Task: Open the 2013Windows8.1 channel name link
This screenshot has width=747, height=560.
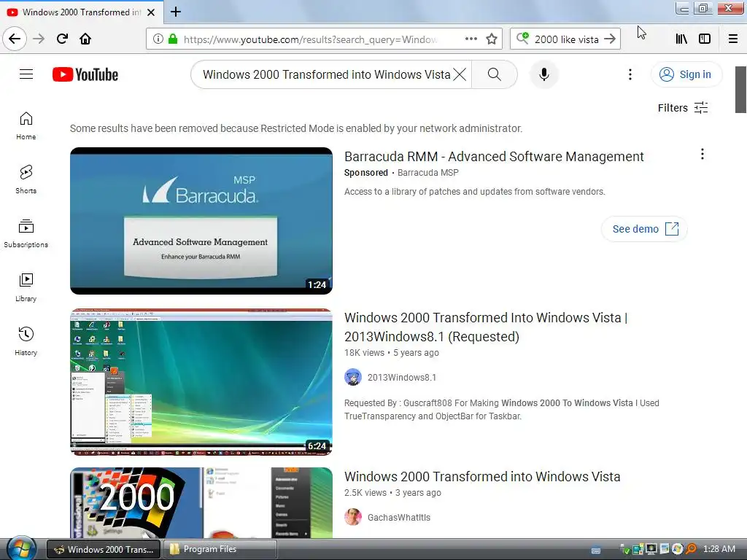Action: [x=402, y=378]
